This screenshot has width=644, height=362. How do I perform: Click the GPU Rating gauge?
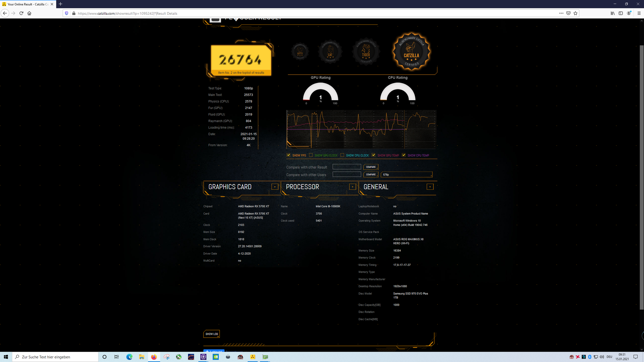(320, 92)
